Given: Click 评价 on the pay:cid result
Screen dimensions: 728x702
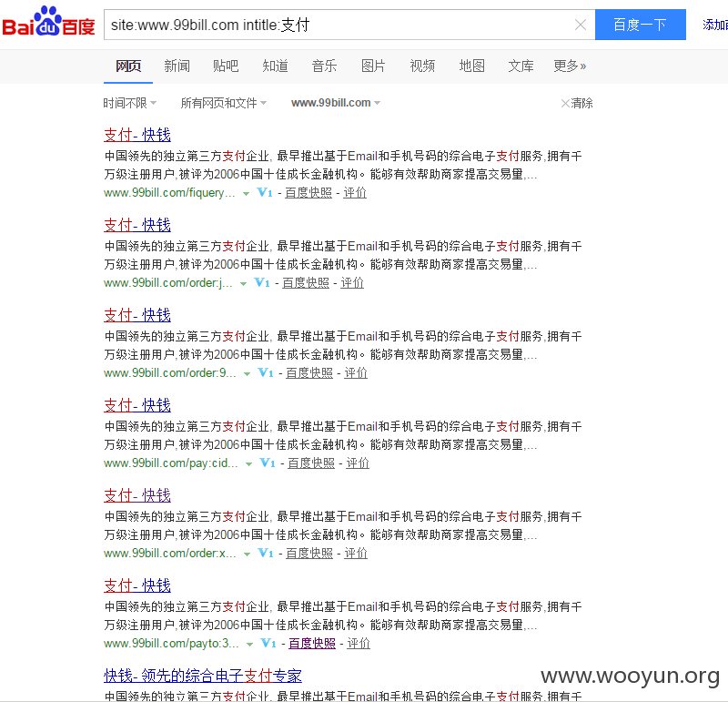Looking at the screenshot, I should [358, 463].
